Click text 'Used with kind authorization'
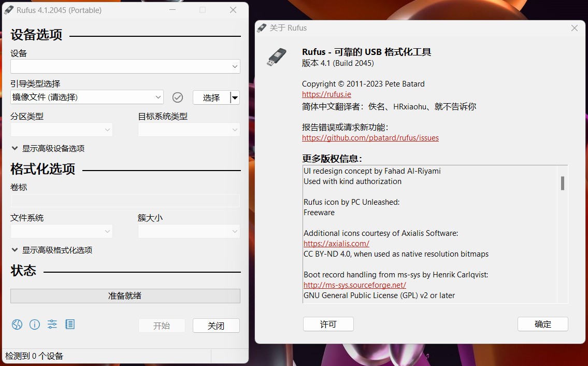The height and width of the screenshot is (366, 588). click(352, 181)
